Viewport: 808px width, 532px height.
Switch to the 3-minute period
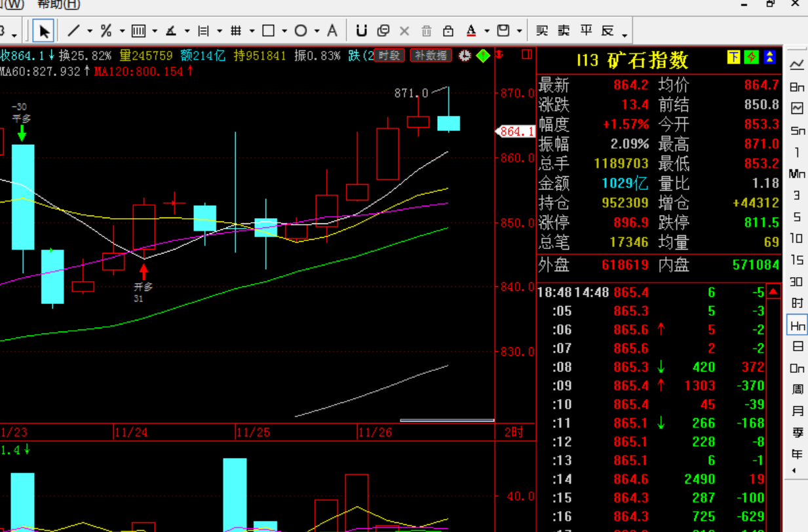pyautogui.click(x=797, y=195)
